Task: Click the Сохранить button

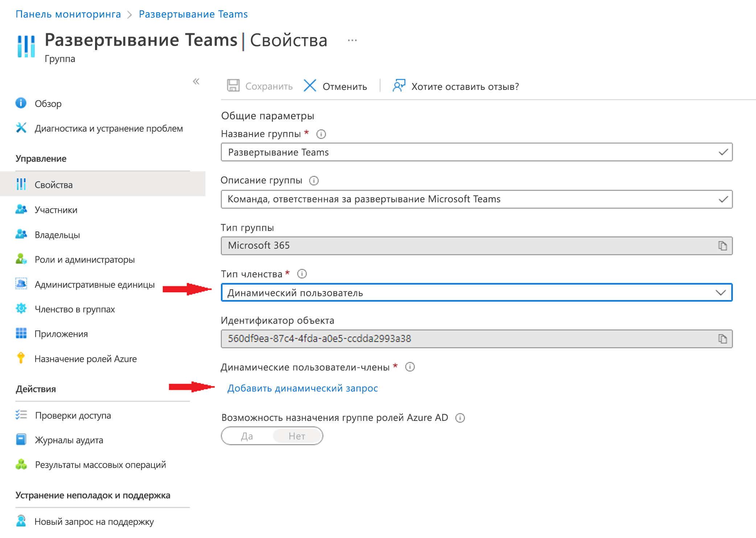Action: [x=260, y=86]
